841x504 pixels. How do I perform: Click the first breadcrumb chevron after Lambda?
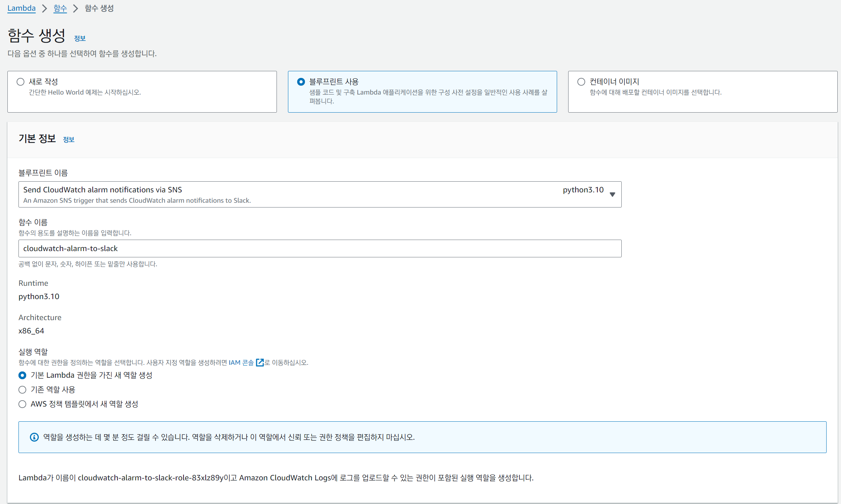pos(45,8)
